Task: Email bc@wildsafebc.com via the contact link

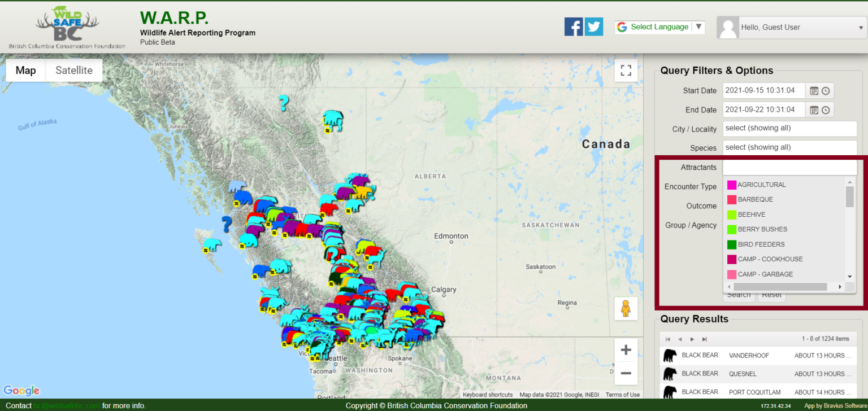Action: [67, 406]
